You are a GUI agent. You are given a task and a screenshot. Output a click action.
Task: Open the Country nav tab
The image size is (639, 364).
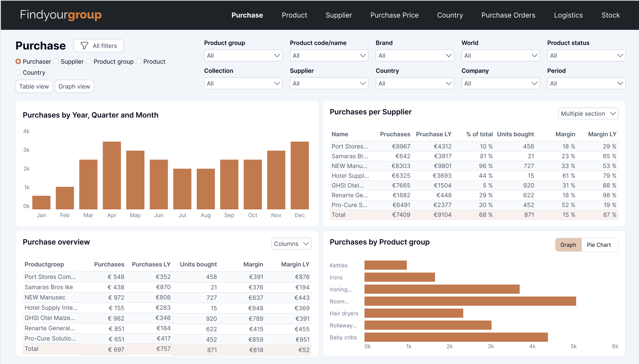(450, 15)
